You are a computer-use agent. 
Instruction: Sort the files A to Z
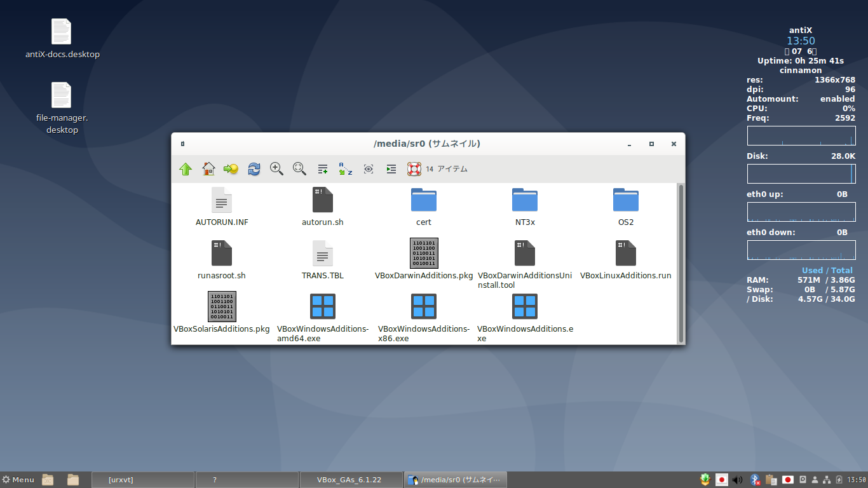coord(345,169)
